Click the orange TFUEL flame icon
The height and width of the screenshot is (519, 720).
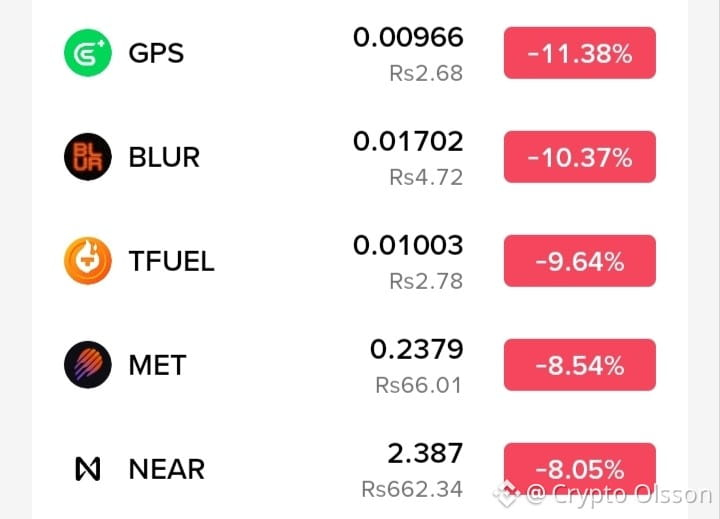point(88,260)
